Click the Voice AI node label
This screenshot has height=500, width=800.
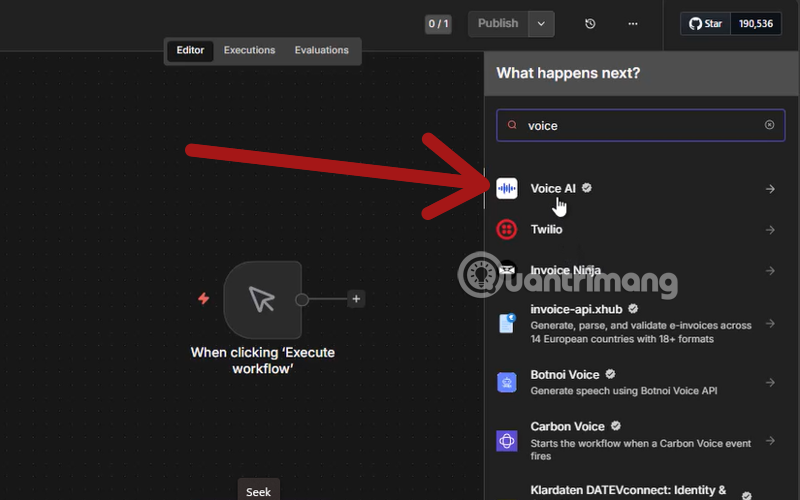[x=553, y=188]
